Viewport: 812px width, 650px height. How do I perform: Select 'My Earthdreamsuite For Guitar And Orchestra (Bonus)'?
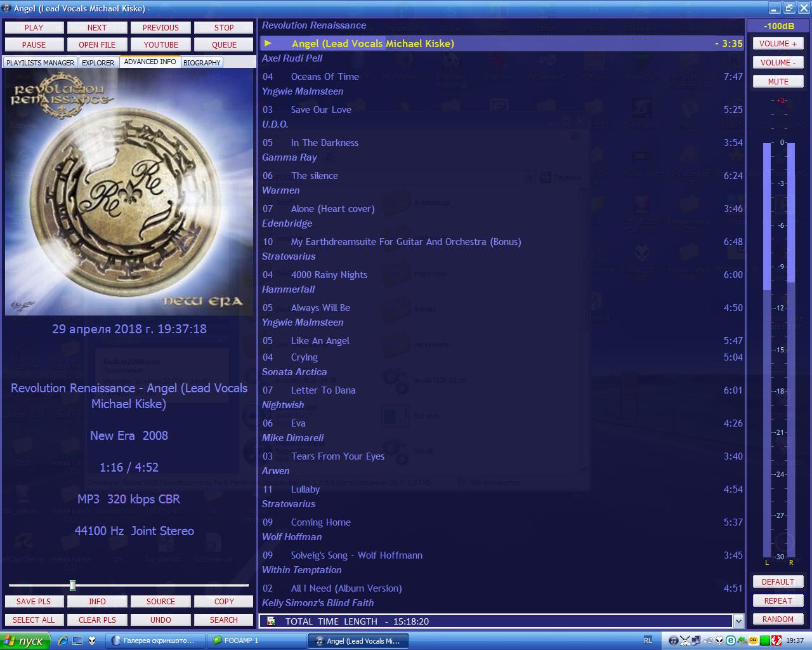coord(502,241)
